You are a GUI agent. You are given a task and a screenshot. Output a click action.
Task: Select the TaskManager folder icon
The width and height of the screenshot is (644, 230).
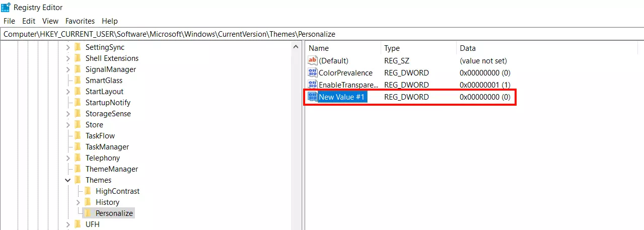[x=78, y=147]
